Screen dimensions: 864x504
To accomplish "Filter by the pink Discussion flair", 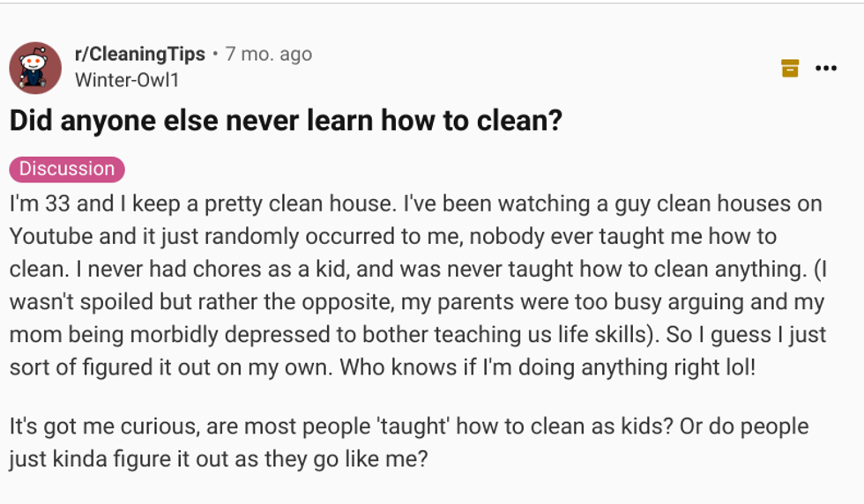I will (67, 169).
